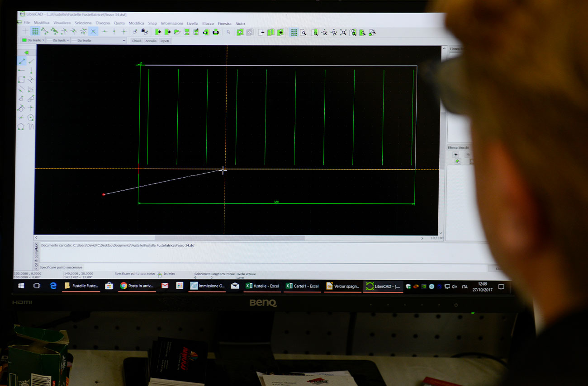Toggle Snap intersection

coord(93,31)
